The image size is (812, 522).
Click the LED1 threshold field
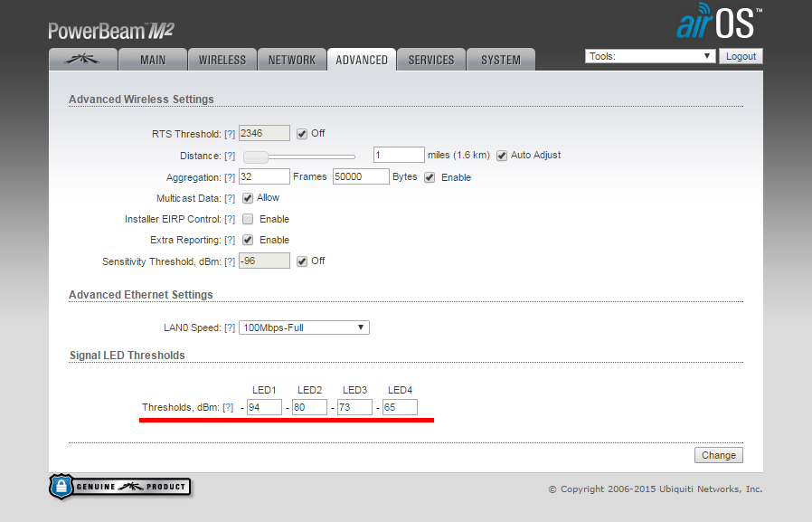point(264,407)
